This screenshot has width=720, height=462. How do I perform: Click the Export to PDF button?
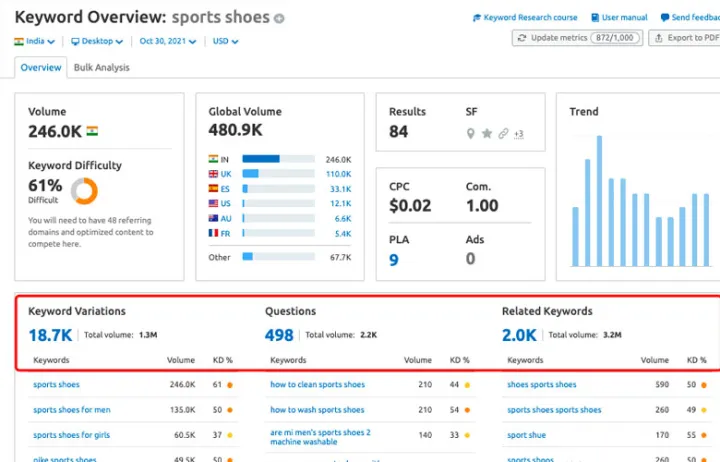685,38
